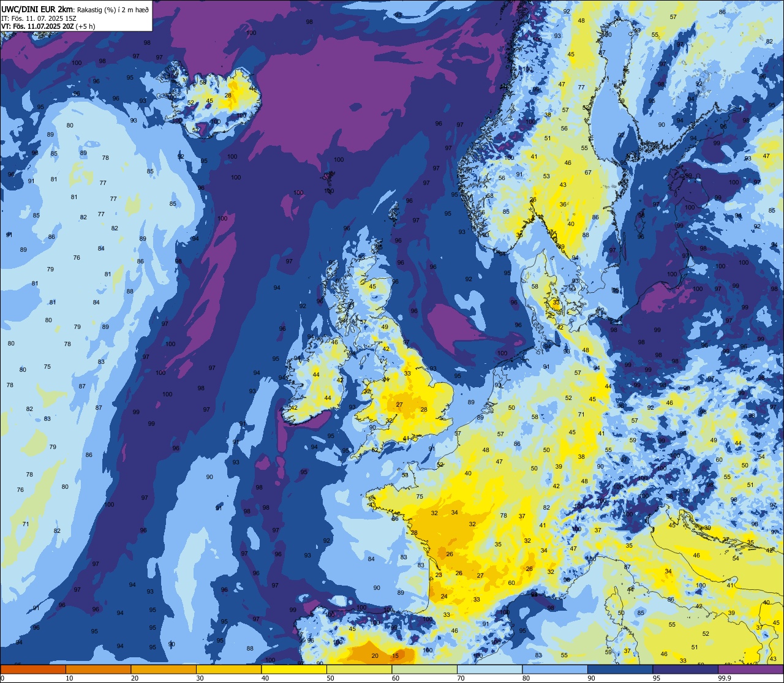Viewport: 784px width, 683px height.
Task: Click the 'IT: Fös. 11. 07. 2025 15Z' line
Action: pyautogui.click(x=39, y=19)
